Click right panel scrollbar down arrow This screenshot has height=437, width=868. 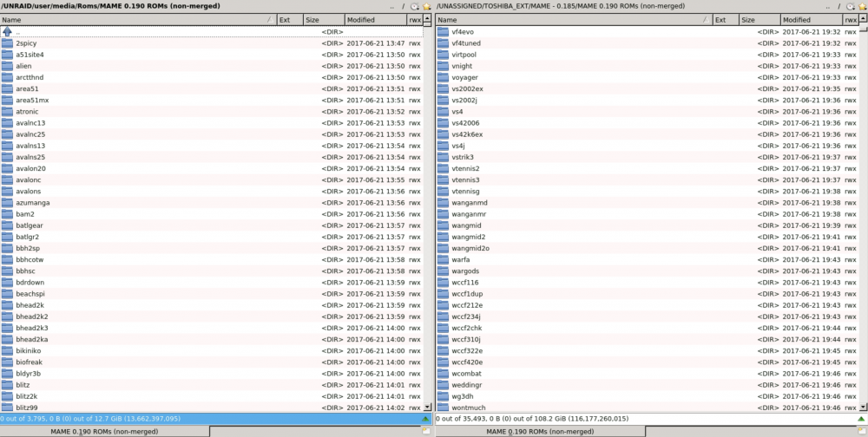[863, 408]
